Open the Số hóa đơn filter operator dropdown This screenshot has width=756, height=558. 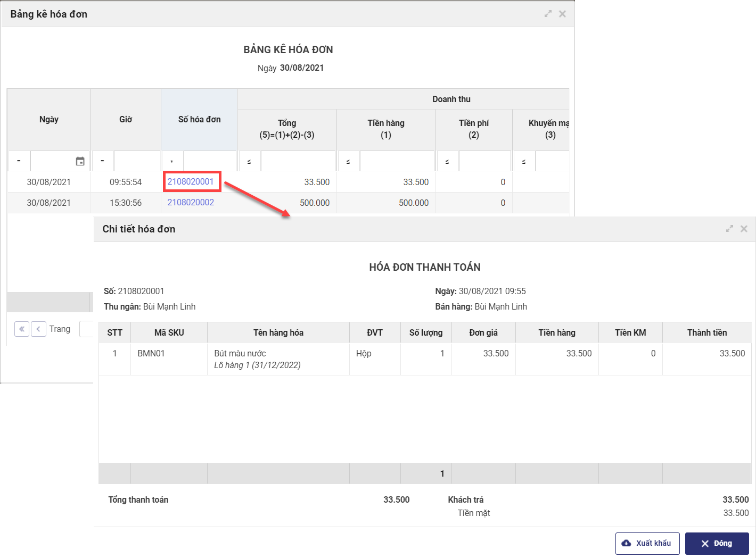click(172, 161)
